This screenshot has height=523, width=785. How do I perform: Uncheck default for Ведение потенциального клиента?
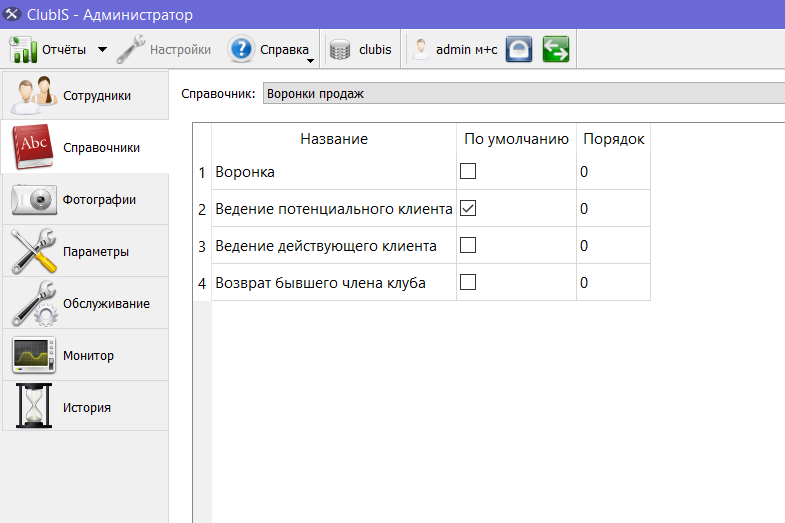(x=468, y=208)
